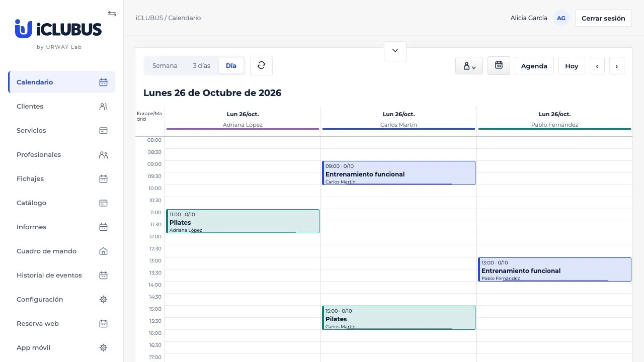Open the 11:00 Pilates event

point(243,221)
